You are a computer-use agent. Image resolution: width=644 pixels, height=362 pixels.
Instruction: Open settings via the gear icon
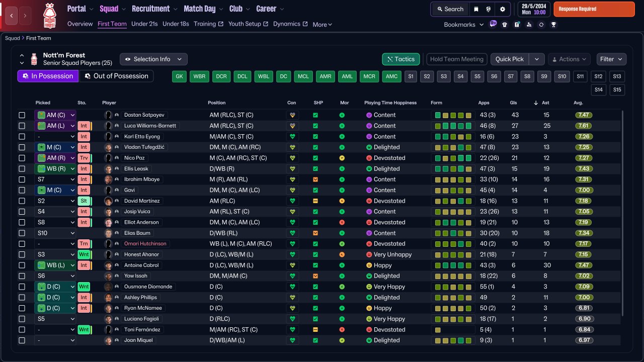click(502, 9)
